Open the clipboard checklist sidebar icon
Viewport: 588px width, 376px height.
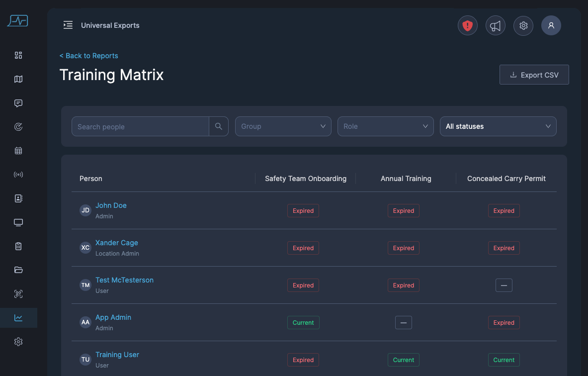tap(18, 246)
